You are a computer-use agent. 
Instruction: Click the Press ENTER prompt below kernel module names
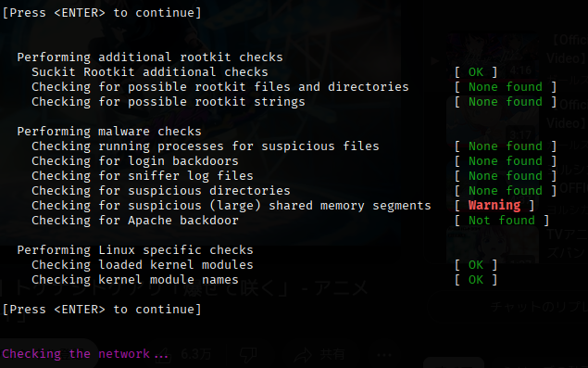click(x=102, y=310)
